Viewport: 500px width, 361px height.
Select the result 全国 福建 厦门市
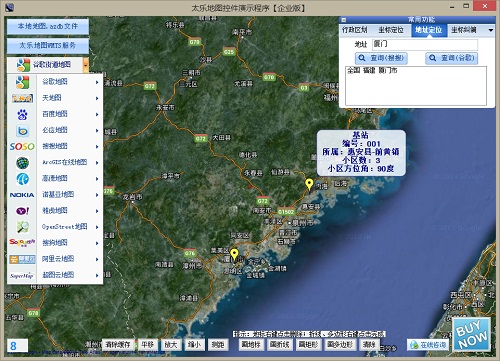372,71
